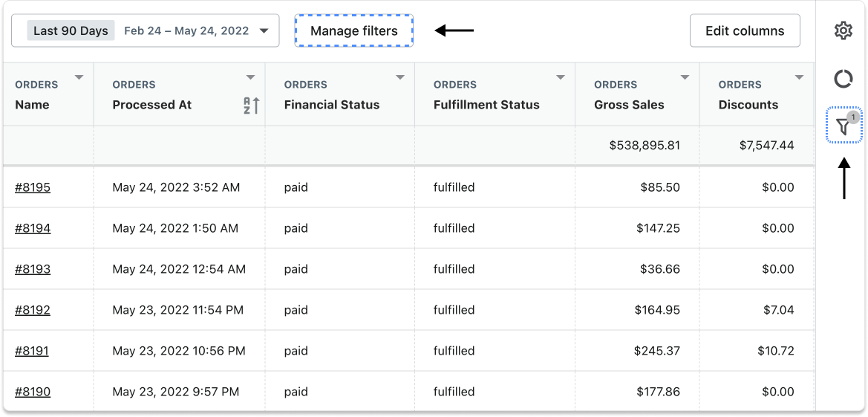Open order #8192 link
The image size is (868, 417).
point(33,310)
